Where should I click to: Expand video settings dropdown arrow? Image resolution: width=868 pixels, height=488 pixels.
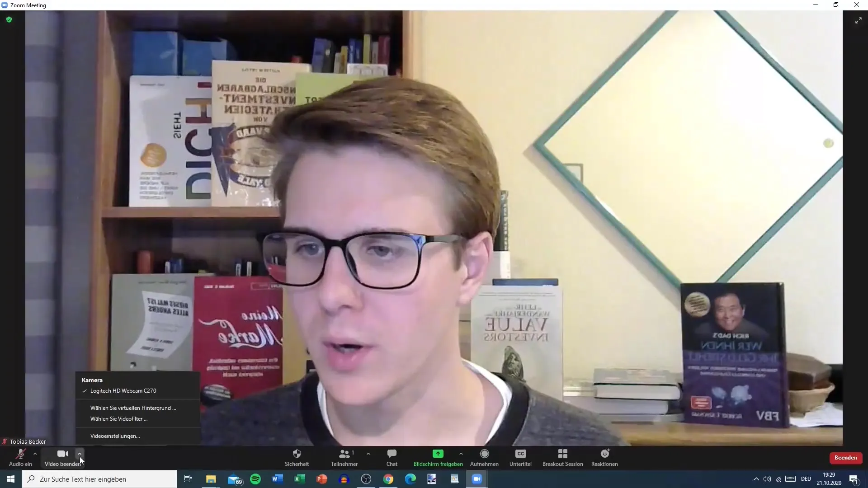point(79,454)
